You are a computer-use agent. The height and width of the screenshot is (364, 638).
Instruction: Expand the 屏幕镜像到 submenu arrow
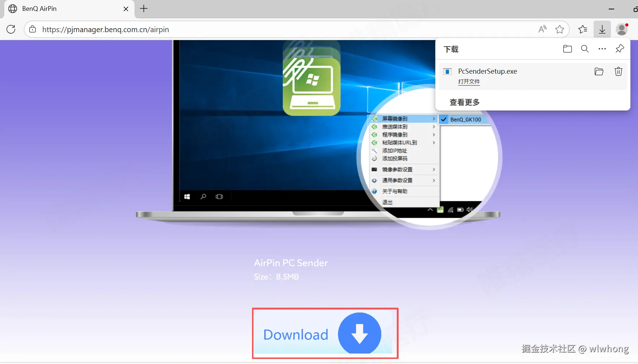(434, 119)
